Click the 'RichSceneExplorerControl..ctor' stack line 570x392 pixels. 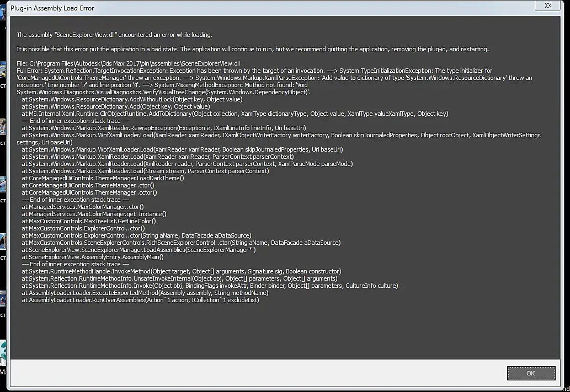[x=181, y=243]
